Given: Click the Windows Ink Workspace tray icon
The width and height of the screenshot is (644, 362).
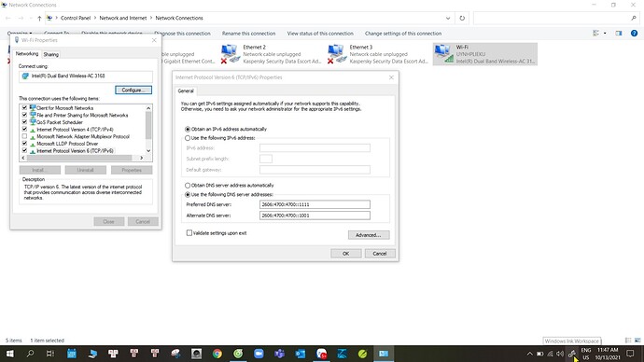Looking at the screenshot, I should click(x=572, y=354).
